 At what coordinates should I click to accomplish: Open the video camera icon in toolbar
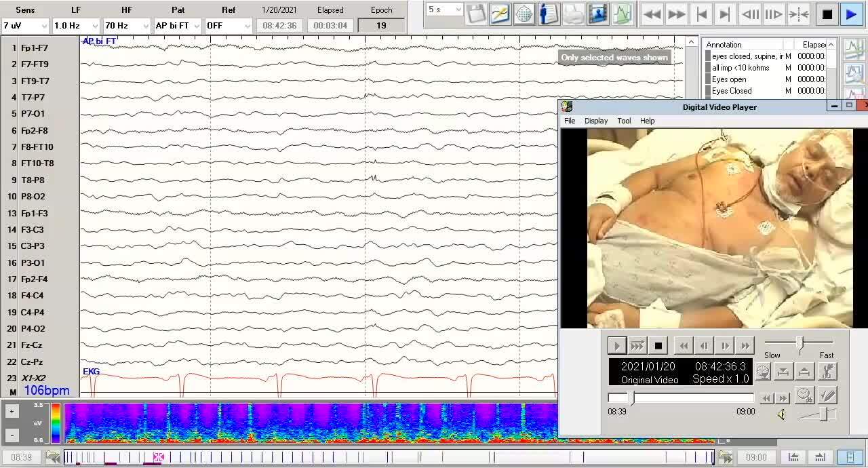[x=597, y=14]
